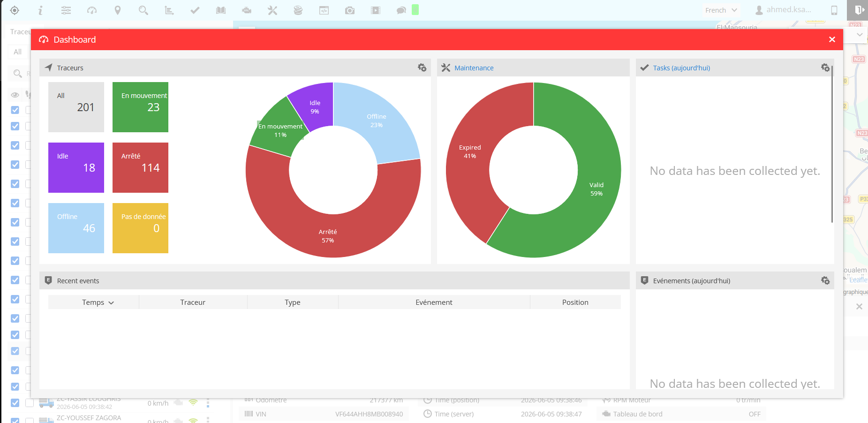Open the image gallery camera icon
Image resolution: width=868 pixels, height=423 pixels.
click(350, 10)
